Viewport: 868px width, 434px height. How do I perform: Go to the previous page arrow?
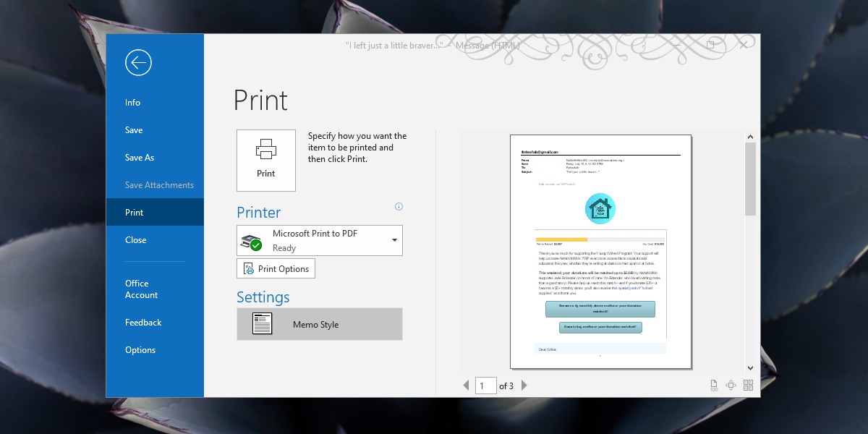pyautogui.click(x=467, y=386)
